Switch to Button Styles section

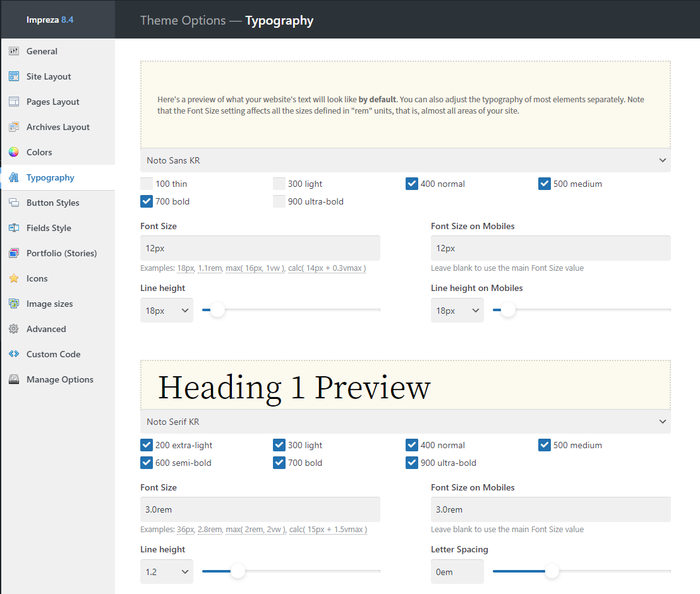[58, 203]
